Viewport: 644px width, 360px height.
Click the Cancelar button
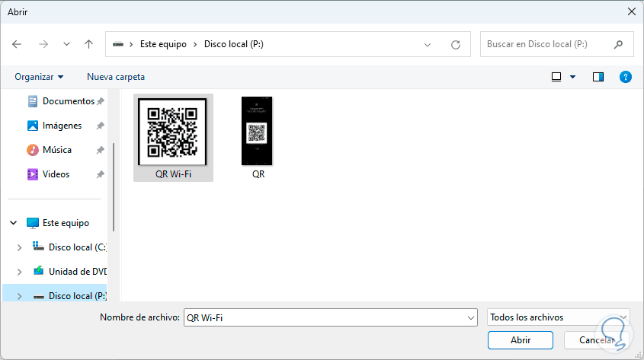tap(596, 340)
